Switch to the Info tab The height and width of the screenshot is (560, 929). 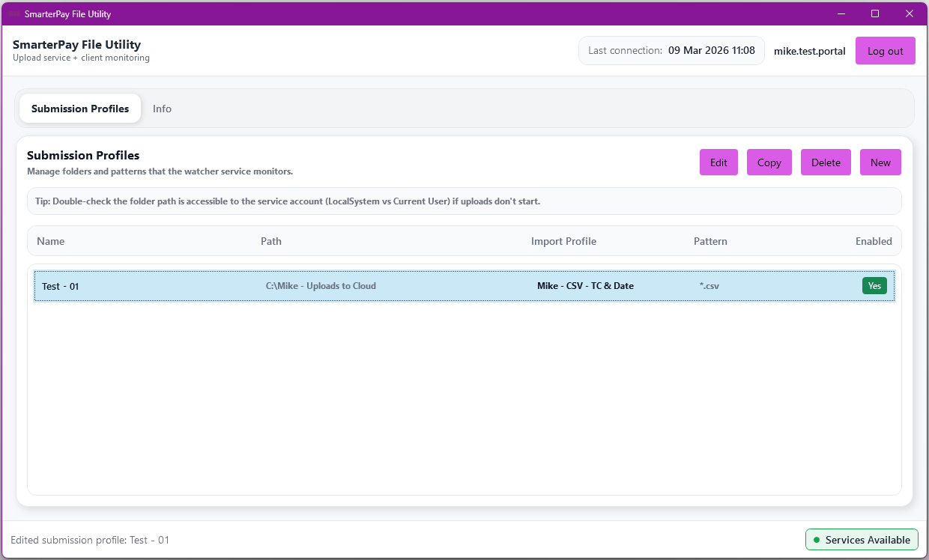pyautogui.click(x=162, y=109)
